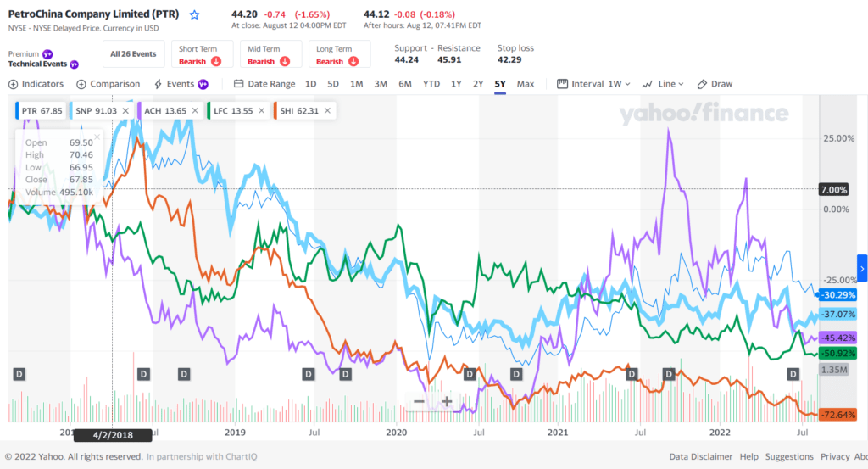The image size is (868, 469).
Task: Expand side panel with blue arrow
Action: click(x=862, y=269)
